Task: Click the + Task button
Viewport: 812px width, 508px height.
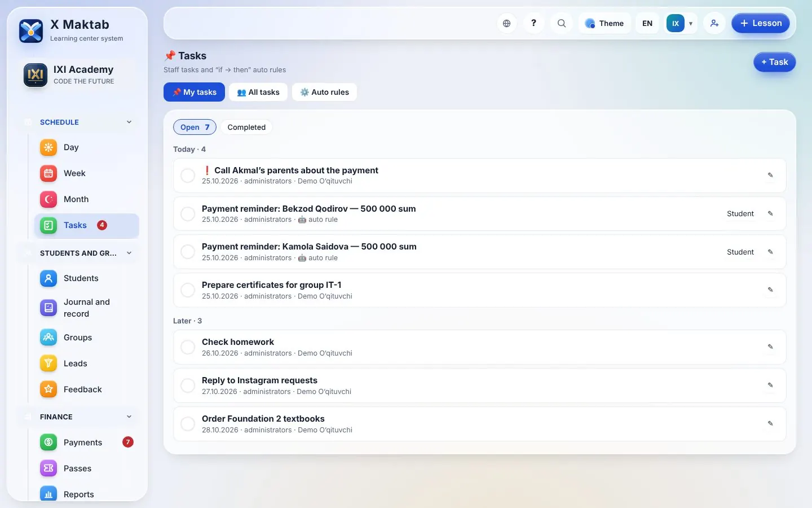Action: [775, 62]
